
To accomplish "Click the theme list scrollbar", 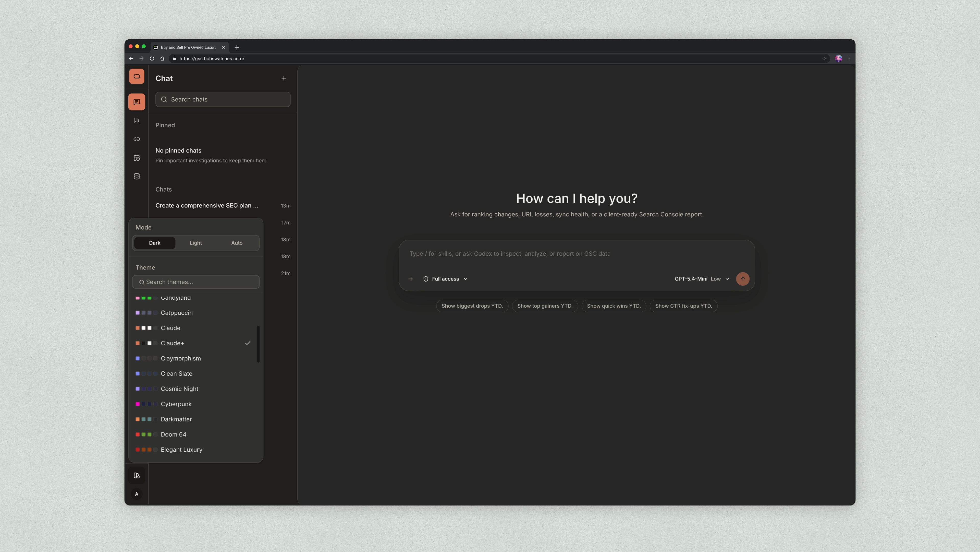I will (x=258, y=344).
